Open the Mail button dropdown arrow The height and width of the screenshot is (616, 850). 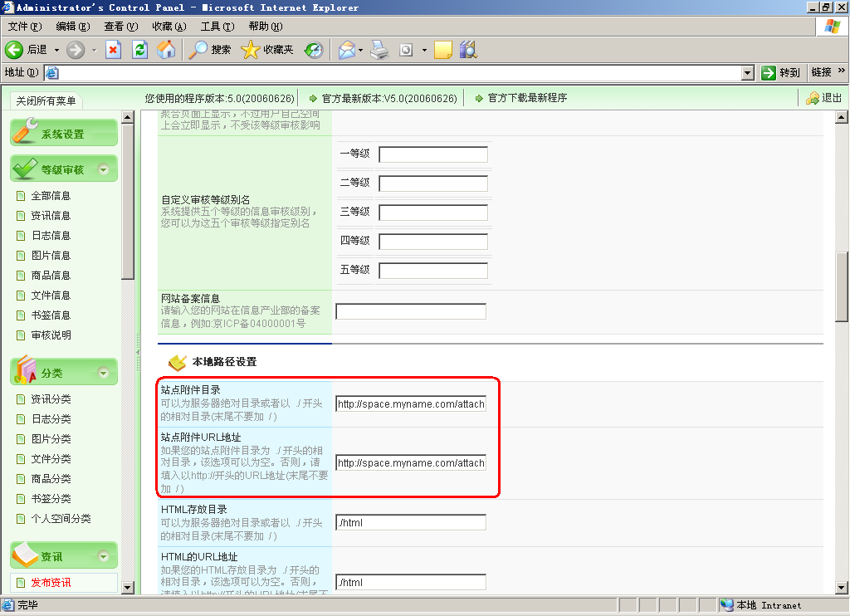(360, 51)
